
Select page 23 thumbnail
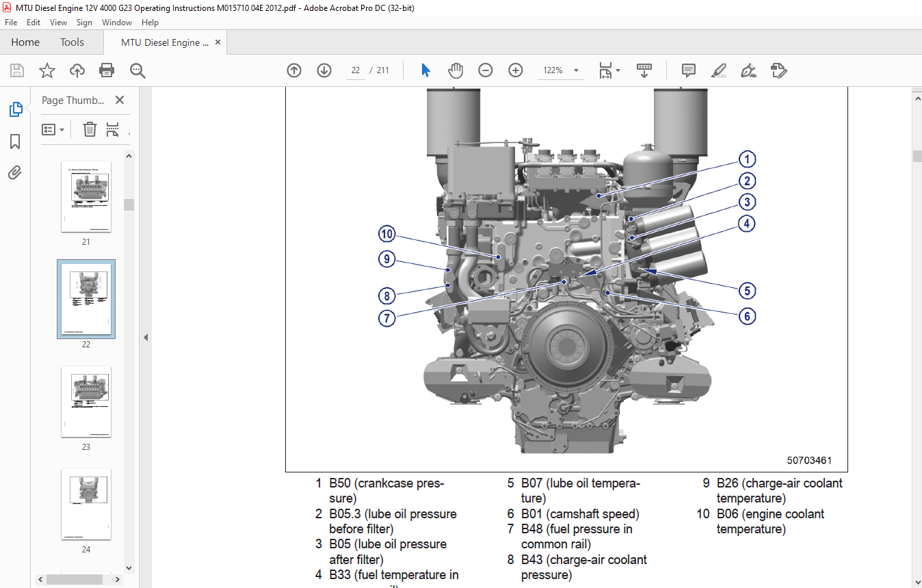[86, 401]
